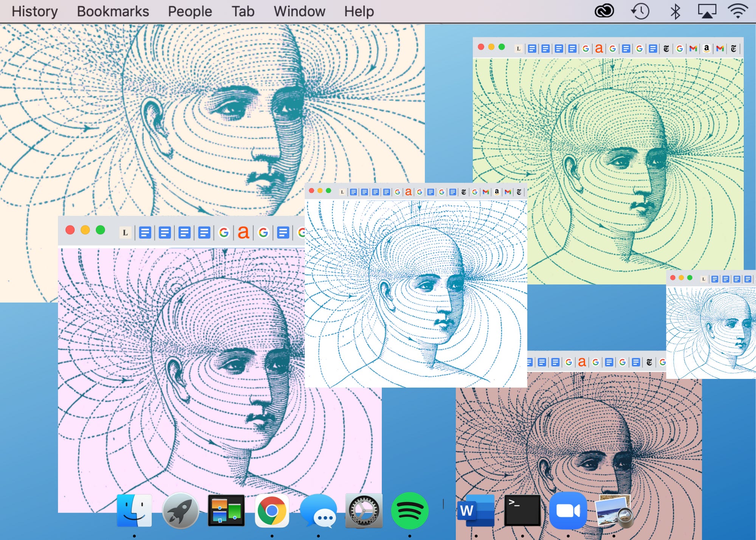Open the Bookmarks menu
Screen dimensions: 756x540
point(113,11)
